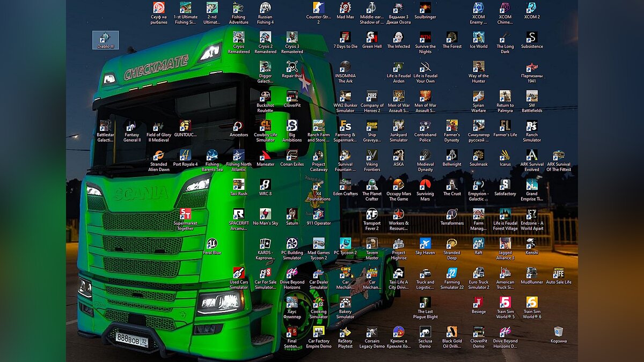
Task: Click the Syrian Warfare shortcut
Action: (478, 102)
